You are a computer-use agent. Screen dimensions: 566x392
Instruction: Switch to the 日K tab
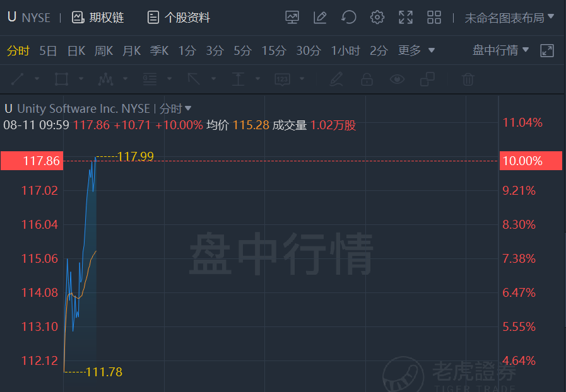pos(76,50)
